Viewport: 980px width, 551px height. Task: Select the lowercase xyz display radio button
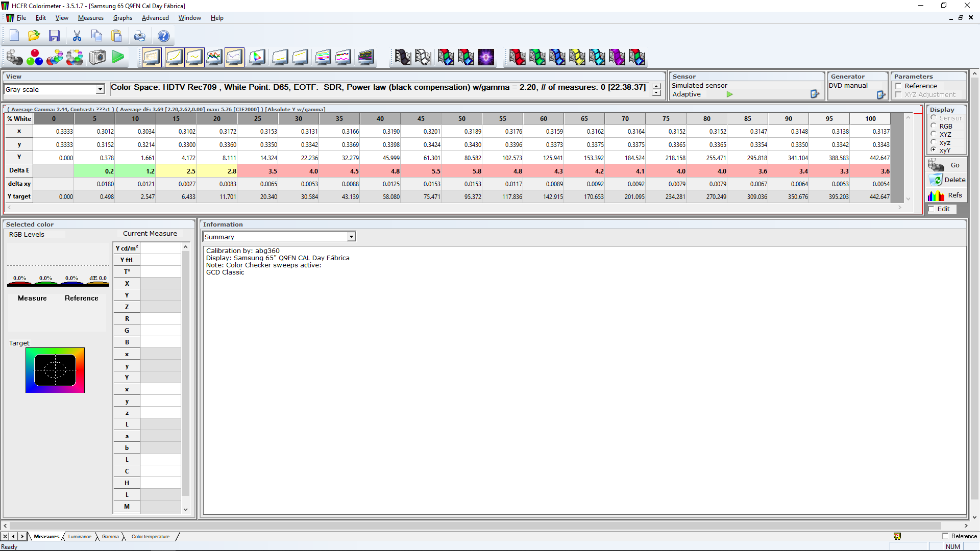click(x=934, y=142)
